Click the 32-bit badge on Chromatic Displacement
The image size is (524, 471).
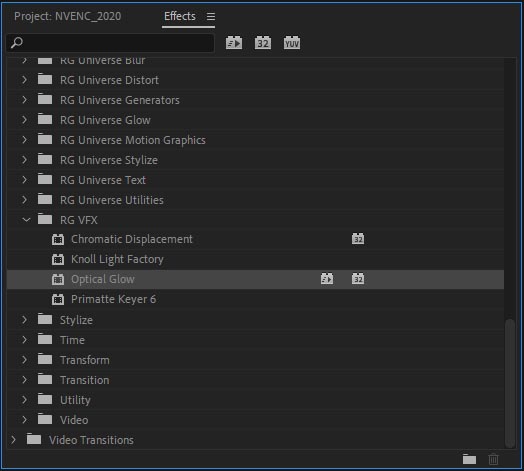[x=358, y=239]
